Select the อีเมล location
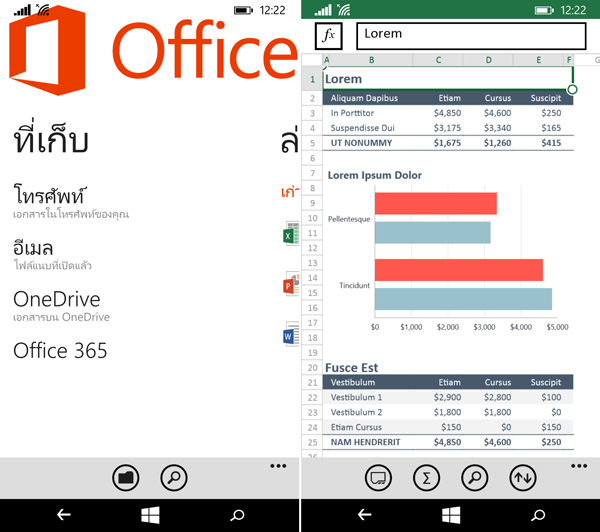This screenshot has height=532, width=600. [34, 247]
